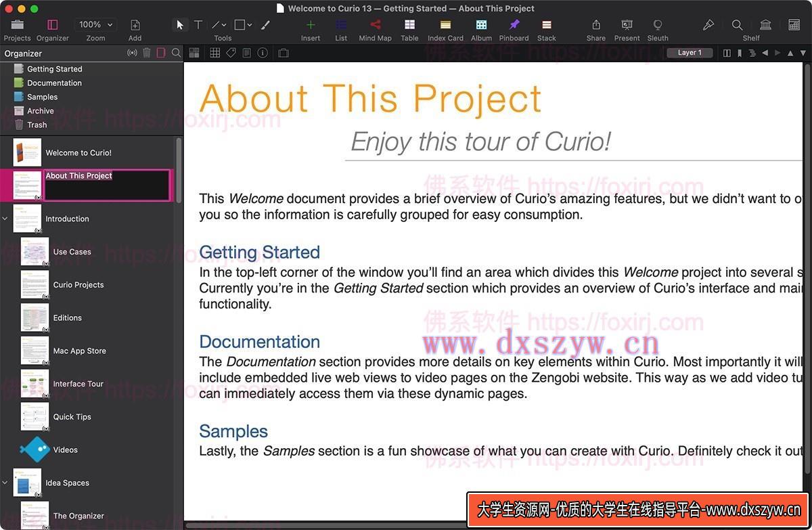The image size is (812, 530).
Task: Click the About This Project title field
Action: tap(107, 185)
